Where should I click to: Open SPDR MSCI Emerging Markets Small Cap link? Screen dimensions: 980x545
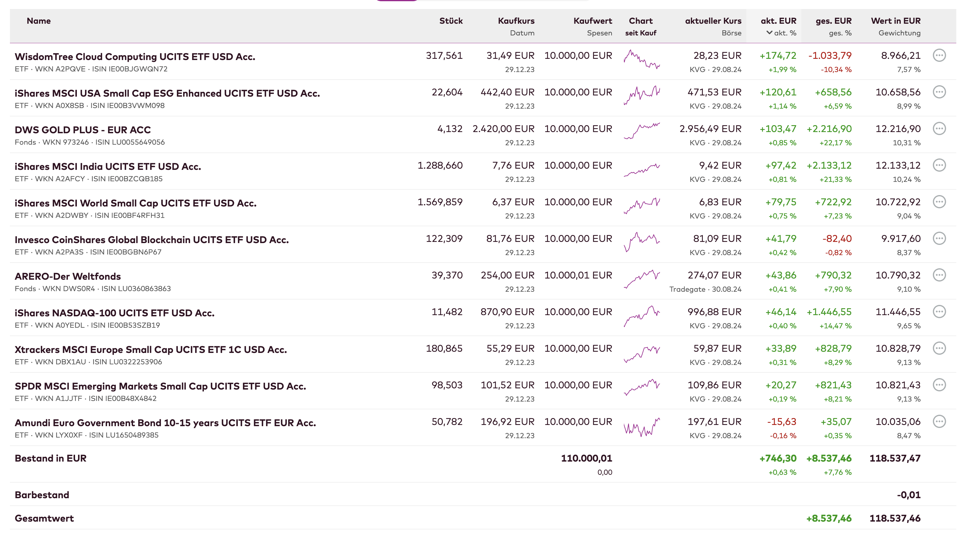point(160,386)
